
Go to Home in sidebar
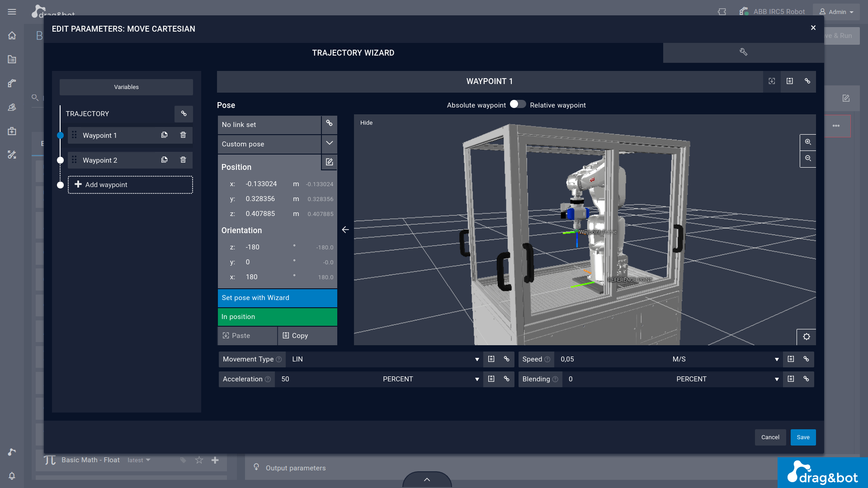12,35
